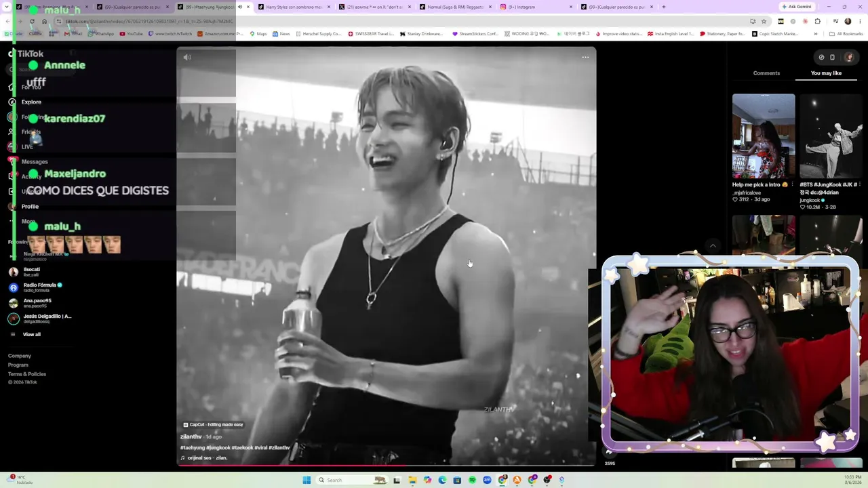Mute the TikTok video with the speaker icon
This screenshot has height=488, width=868.
(187, 58)
